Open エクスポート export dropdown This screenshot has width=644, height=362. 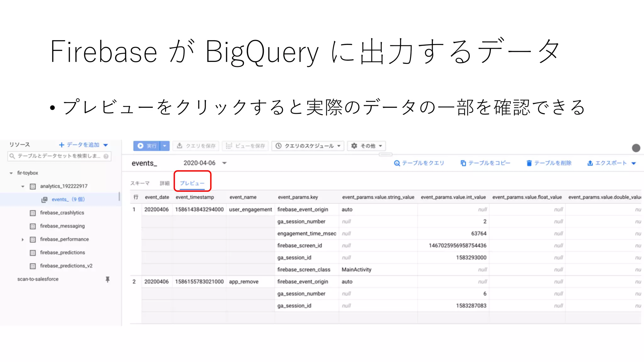612,163
